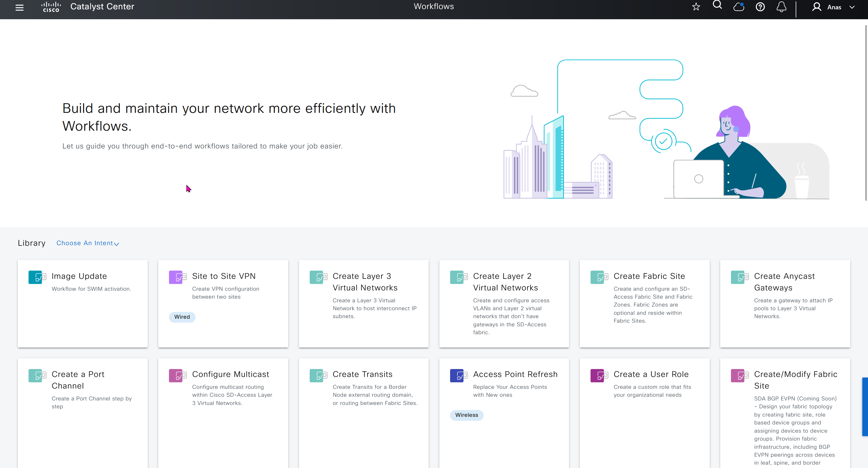This screenshot has width=868, height=468.
Task: Open the Create Transits workflow card
Action: click(x=362, y=374)
